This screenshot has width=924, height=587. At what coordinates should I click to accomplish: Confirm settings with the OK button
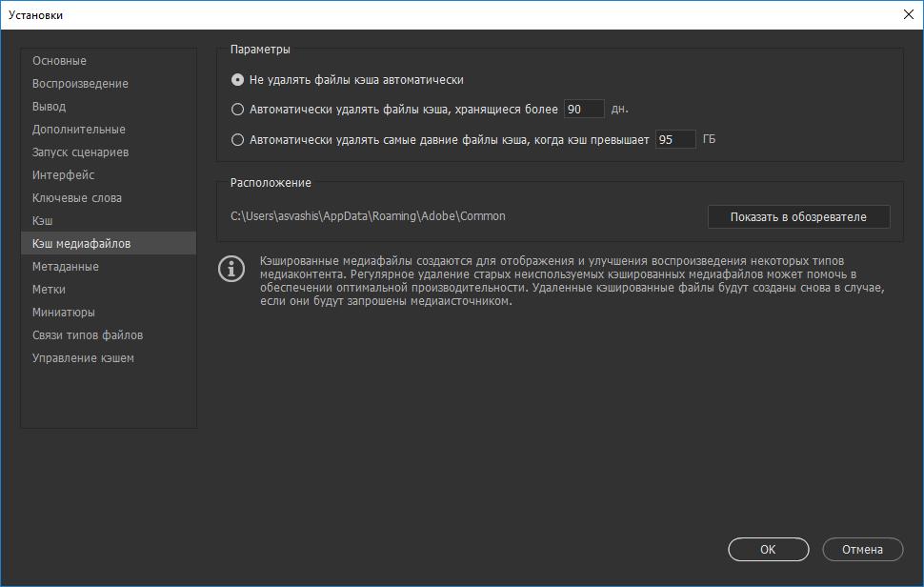click(x=768, y=550)
